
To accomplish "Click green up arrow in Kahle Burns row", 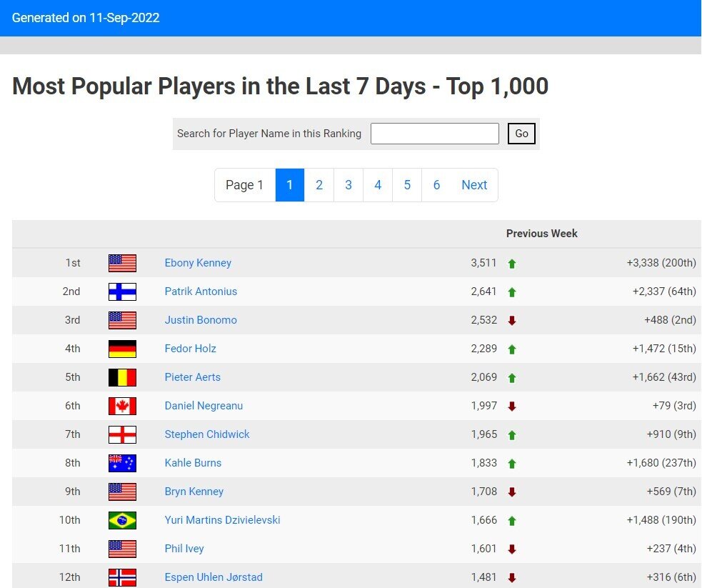I will (x=512, y=464).
